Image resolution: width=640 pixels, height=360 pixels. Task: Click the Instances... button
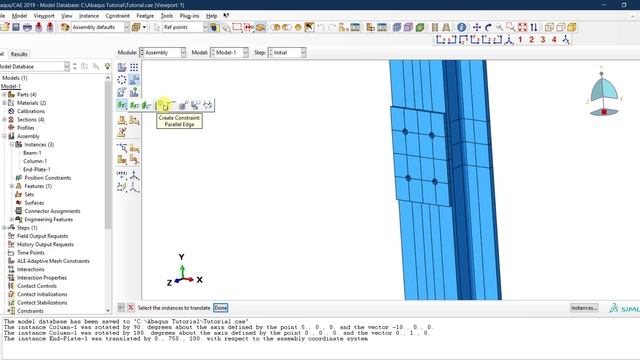point(584,308)
